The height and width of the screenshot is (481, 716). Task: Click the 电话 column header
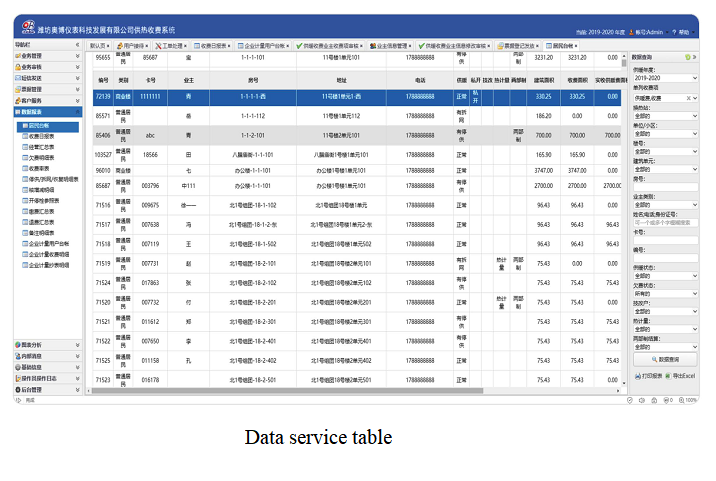pyautogui.click(x=420, y=80)
